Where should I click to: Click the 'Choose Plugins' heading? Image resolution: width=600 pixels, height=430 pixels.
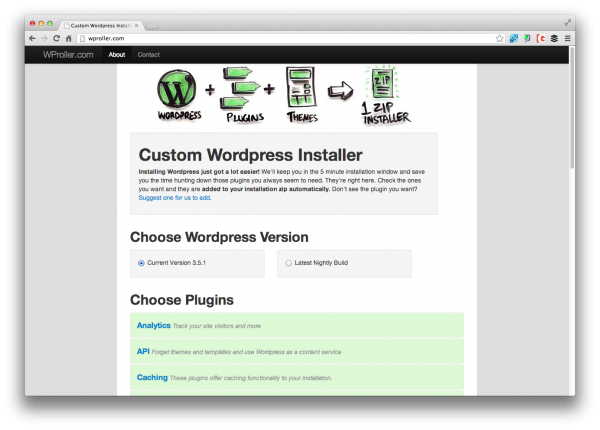click(x=182, y=300)
